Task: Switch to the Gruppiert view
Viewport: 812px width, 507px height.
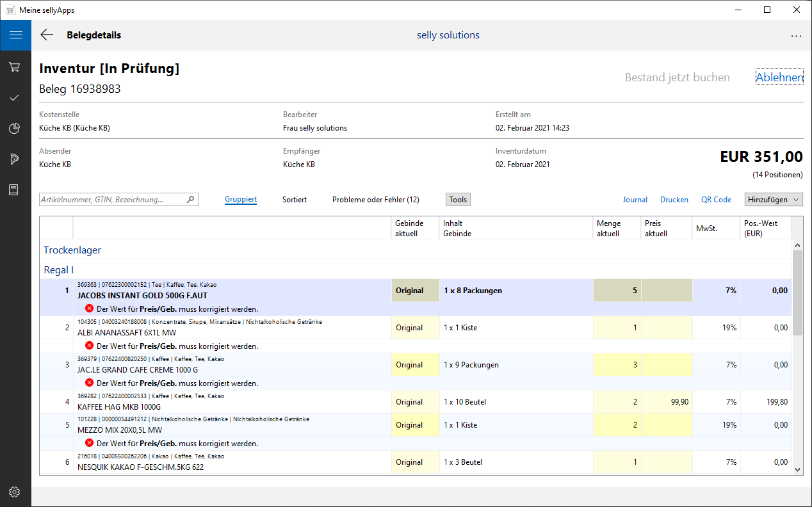Action: [x=241, y=200]
